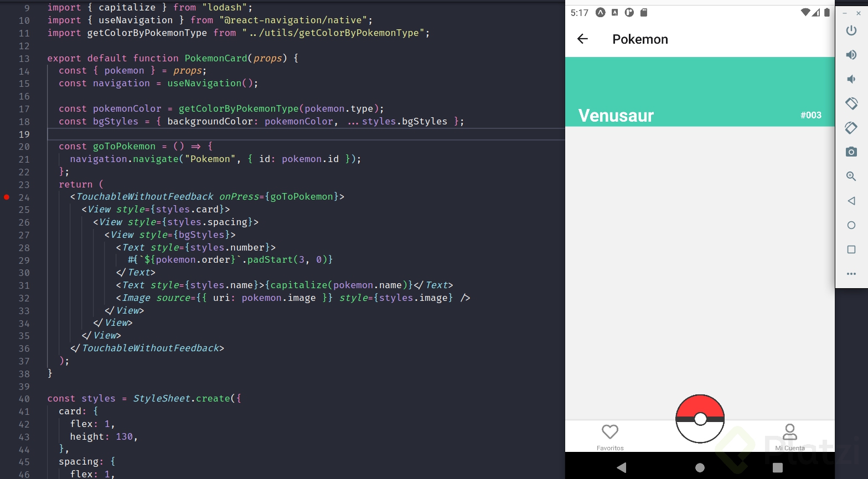
Task: Click Image tag on line 32
Action: 136,298
